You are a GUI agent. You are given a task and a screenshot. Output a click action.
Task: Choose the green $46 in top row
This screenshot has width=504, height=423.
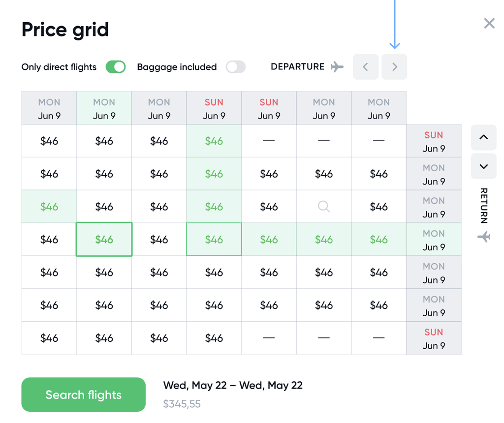coord(214,141)
